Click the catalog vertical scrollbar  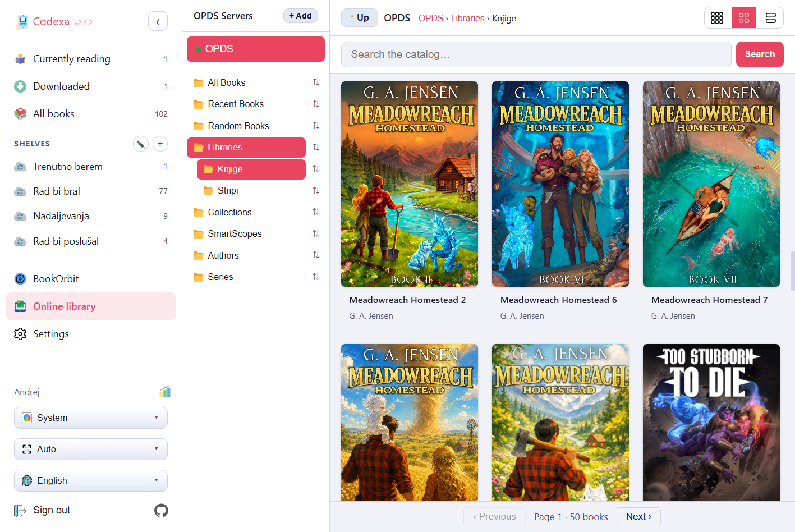point(792,271)
